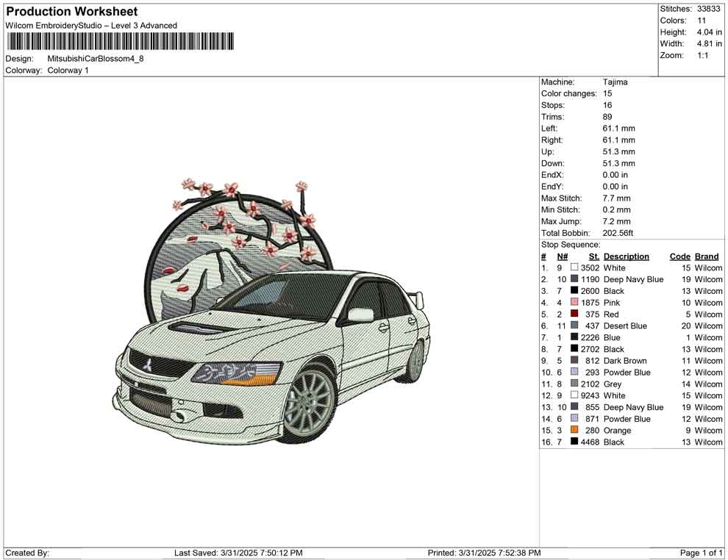
Task: Click 'Grey' description in stop 11
Action: coord(613,384)
